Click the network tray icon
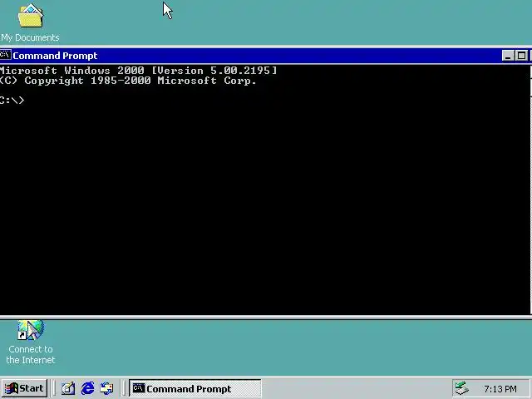This screenshot has width=532, height=399. click(x=462, y=388)
